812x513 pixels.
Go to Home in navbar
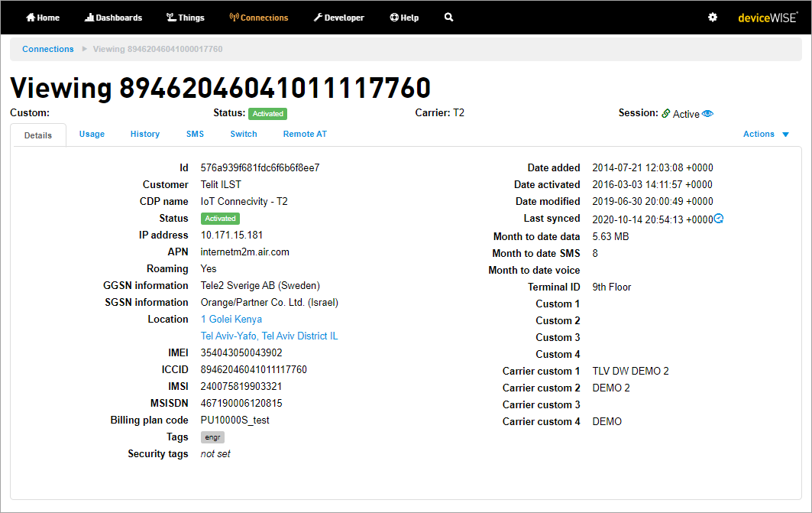43,18
